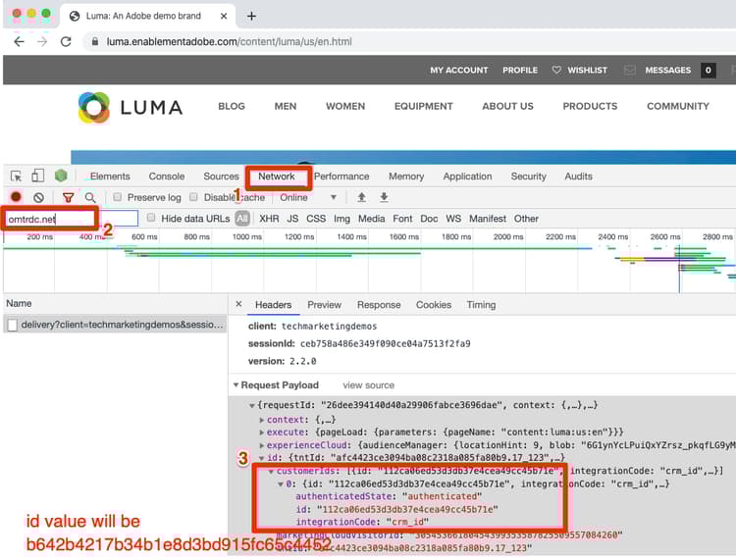Reload the page with refresh icon
Screen dimensions: 736x560
point(66,42)
